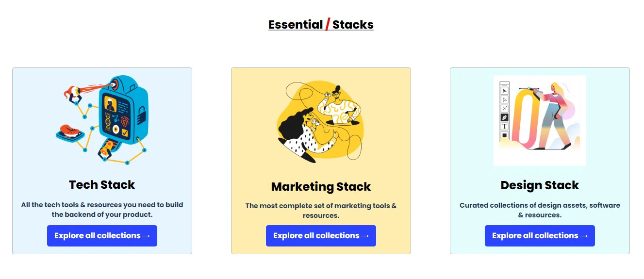
Task: Click the yellow checkmark box on the robot screen
Action: pyautogui.click(x=125, y=132)
